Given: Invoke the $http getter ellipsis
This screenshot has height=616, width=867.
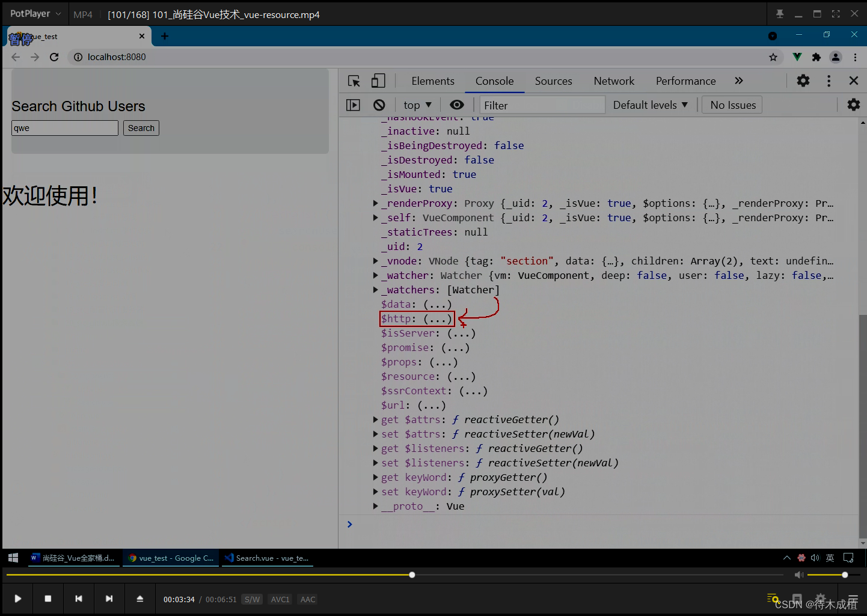Looking at the screenshot, I should [437, 319].
